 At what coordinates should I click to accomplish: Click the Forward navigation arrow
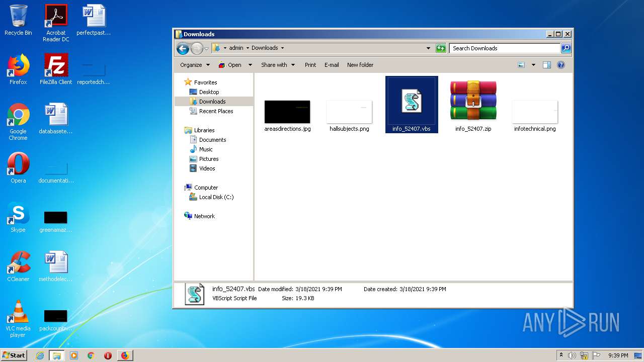196,48
